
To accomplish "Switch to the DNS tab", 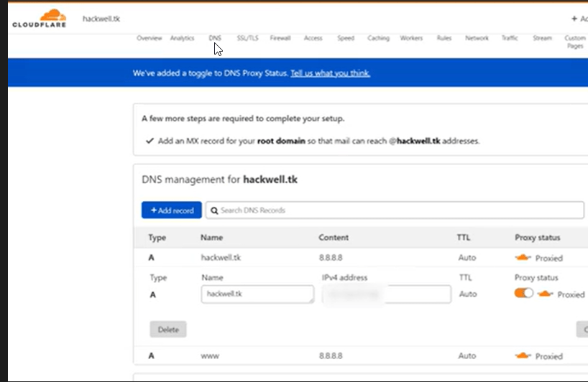I will point(215,38).
